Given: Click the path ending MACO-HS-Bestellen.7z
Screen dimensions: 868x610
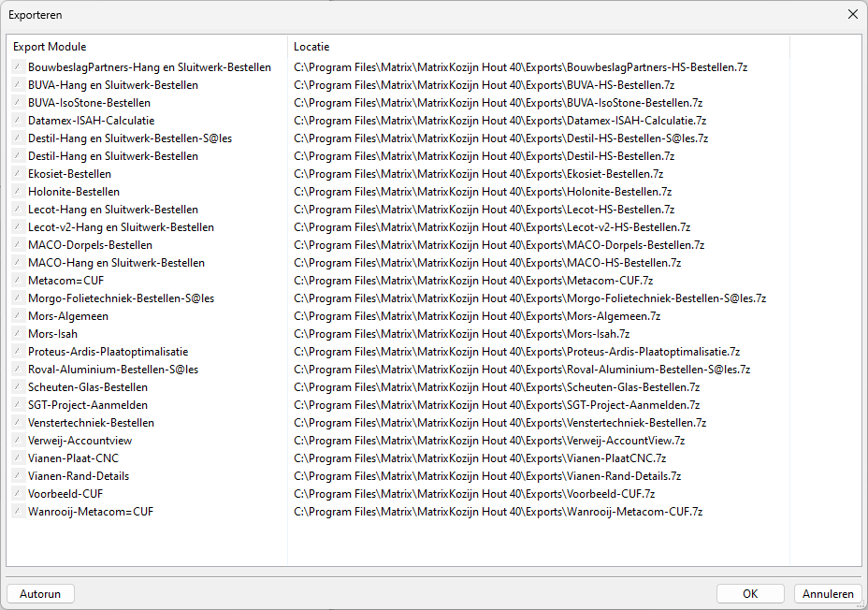Looking at the screenshot, I should pyautogui.click(x=487, y=262).
